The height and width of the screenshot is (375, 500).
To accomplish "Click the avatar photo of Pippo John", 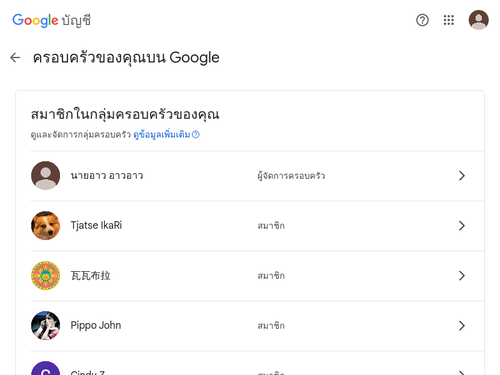I will click(x=46, y=326).
